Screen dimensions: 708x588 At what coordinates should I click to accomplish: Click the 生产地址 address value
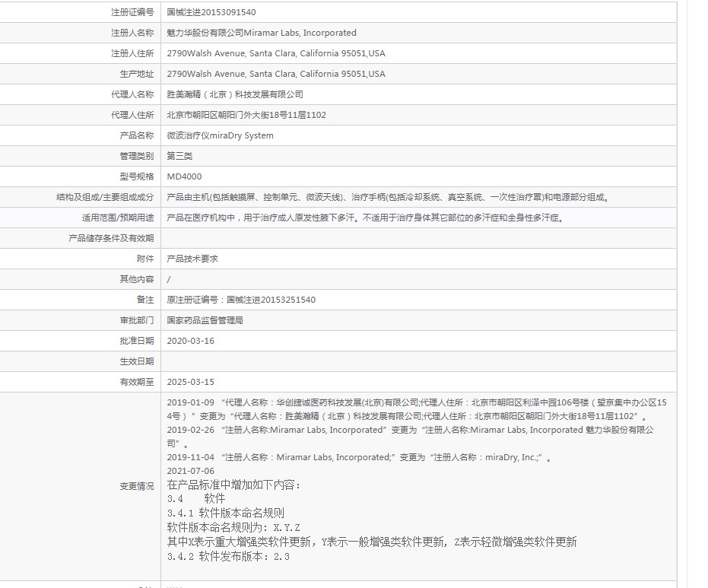click(x=276, y=74)
